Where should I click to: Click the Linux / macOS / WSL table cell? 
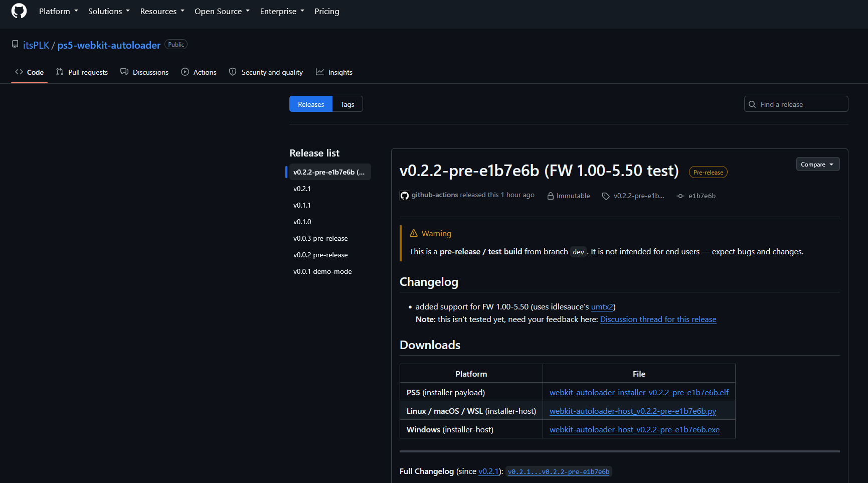click(471, 411)
